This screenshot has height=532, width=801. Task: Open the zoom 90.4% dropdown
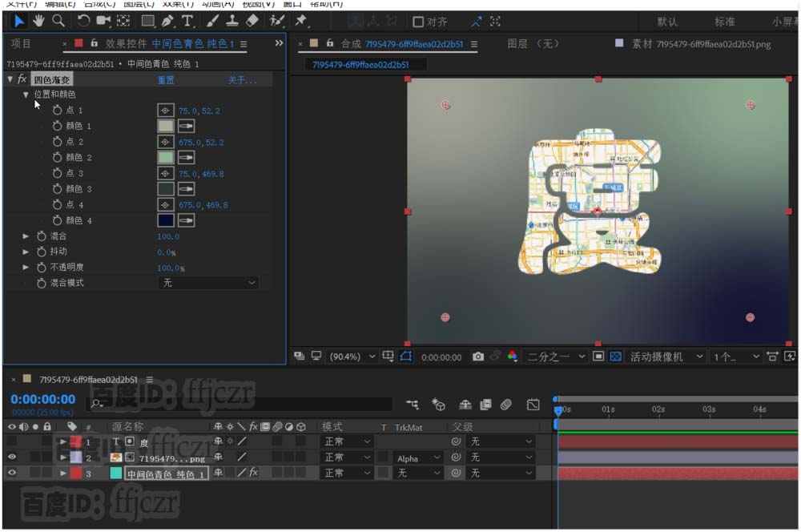[x=352, y=357]
